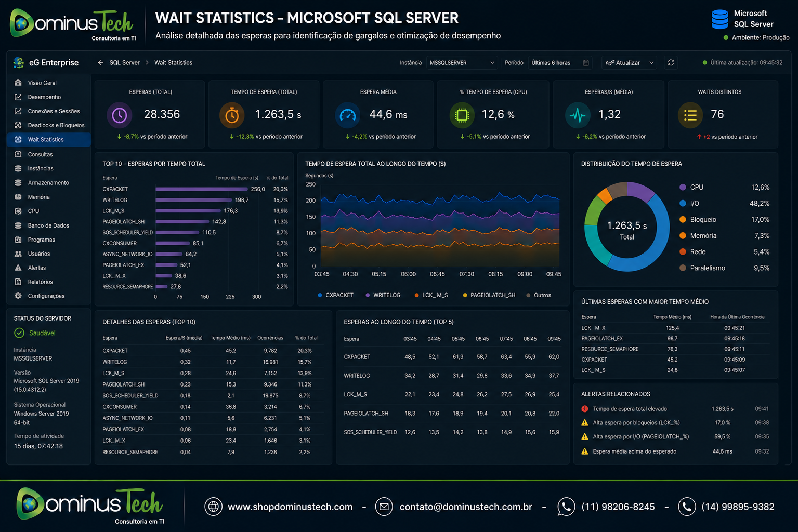Toggle PAGEIOLATCH_SH series in chart legend
Screen dimensions: 798x532
tap(489, 295)
